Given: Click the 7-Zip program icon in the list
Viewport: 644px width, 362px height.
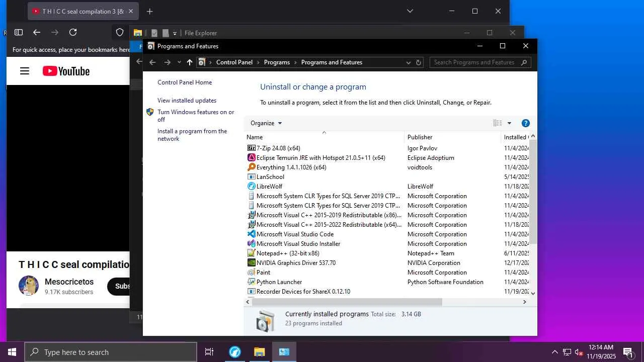Looking at the screenshot, I should point(252,148).
